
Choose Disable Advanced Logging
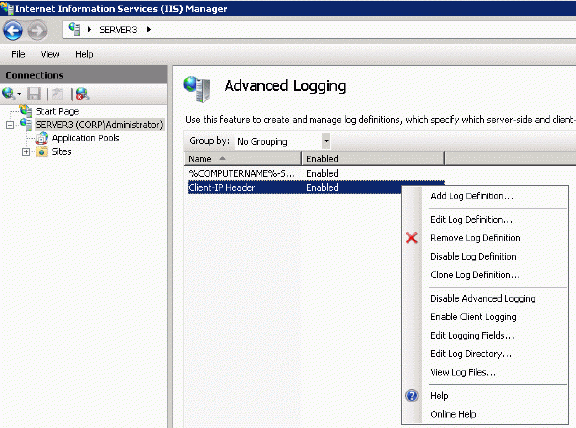click(483, 299)
